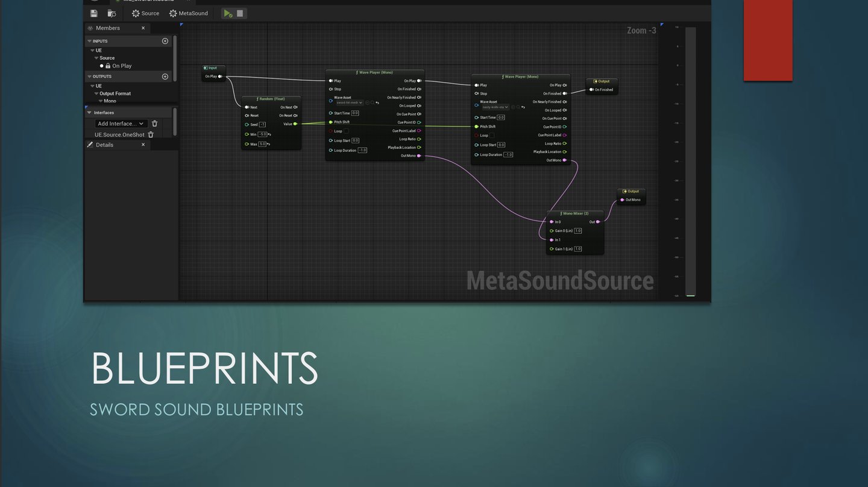The image size is (868, 487).
Task: Click the trash icon beside Add Interface
Action: click(x=154, y=124)
